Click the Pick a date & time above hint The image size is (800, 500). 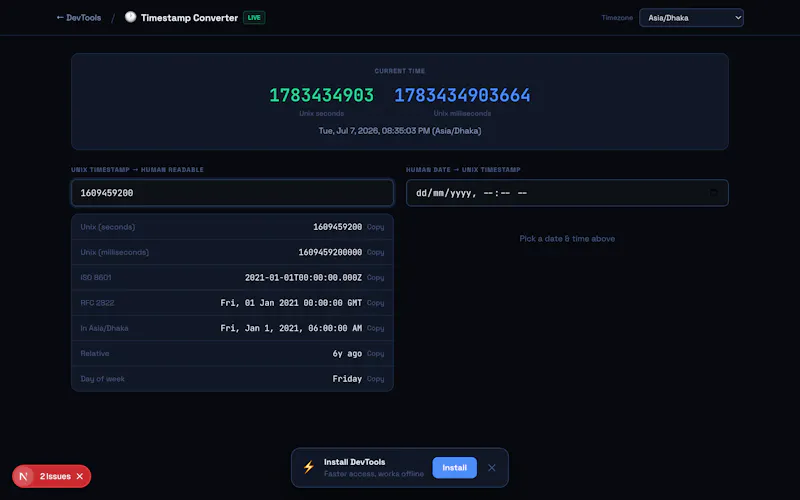(x=567, y=239)
